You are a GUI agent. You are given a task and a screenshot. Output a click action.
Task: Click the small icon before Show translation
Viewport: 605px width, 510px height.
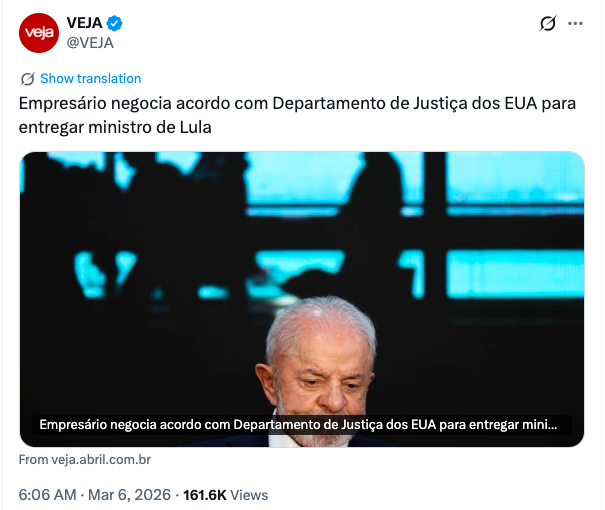[x=27, y=79]
